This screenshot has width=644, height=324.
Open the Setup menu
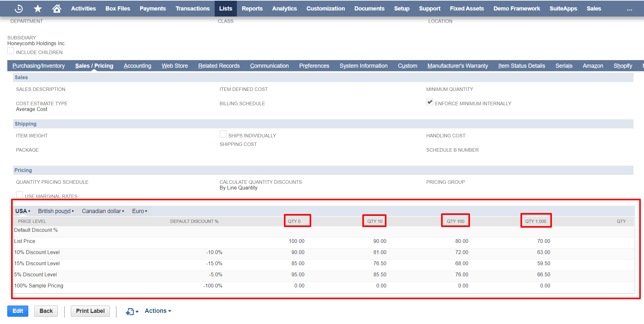(402, 9)
